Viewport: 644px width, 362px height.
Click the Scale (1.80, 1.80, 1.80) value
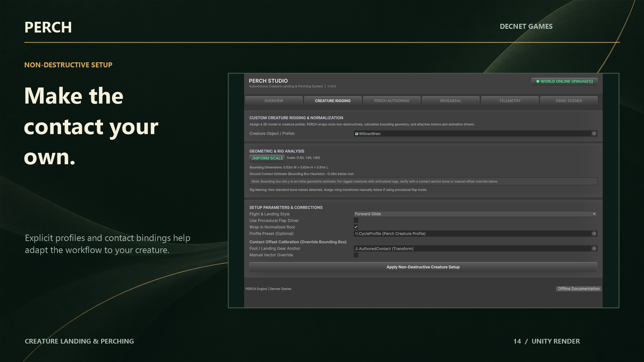click(303, 158)
